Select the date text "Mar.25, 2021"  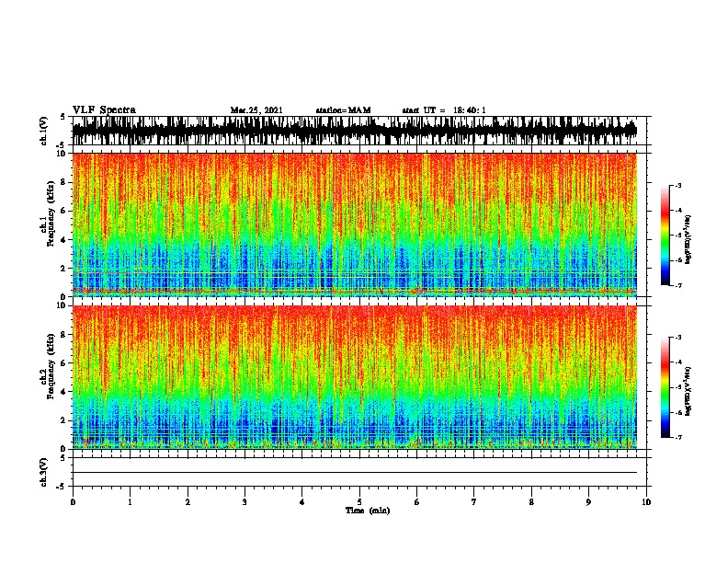pyautogui.click(x=256, y=110)
